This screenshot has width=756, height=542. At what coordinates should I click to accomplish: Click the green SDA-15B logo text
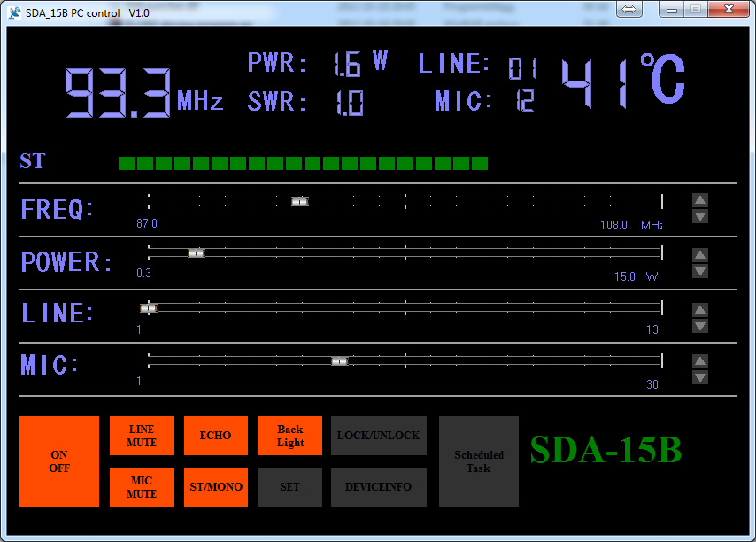(x=606, y=449)
